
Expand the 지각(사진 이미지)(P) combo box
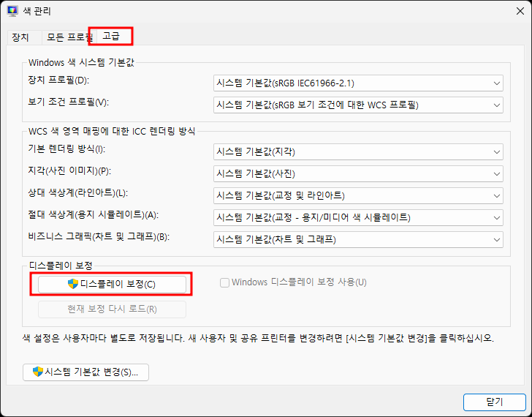point(358,174)
